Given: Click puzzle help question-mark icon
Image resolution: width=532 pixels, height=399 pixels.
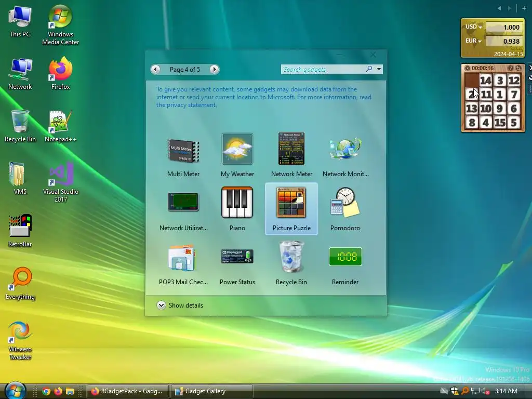Looking at the screenshot, I should [x=511, y=68].
